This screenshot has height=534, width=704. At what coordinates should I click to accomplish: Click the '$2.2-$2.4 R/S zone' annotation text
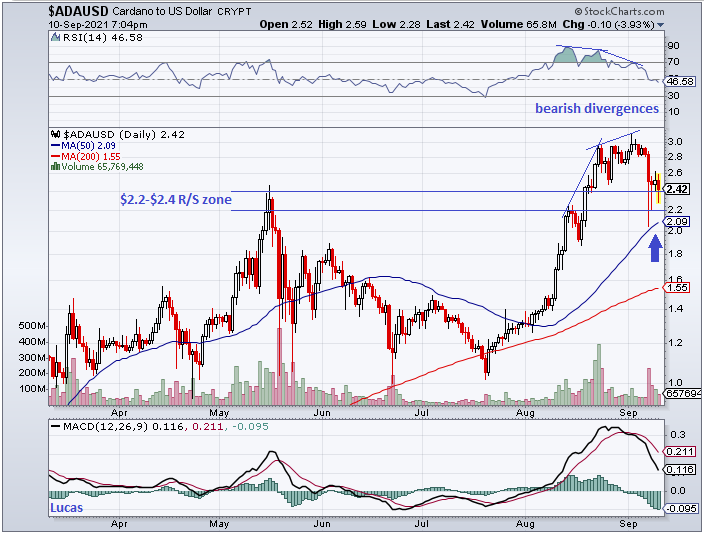176,199
